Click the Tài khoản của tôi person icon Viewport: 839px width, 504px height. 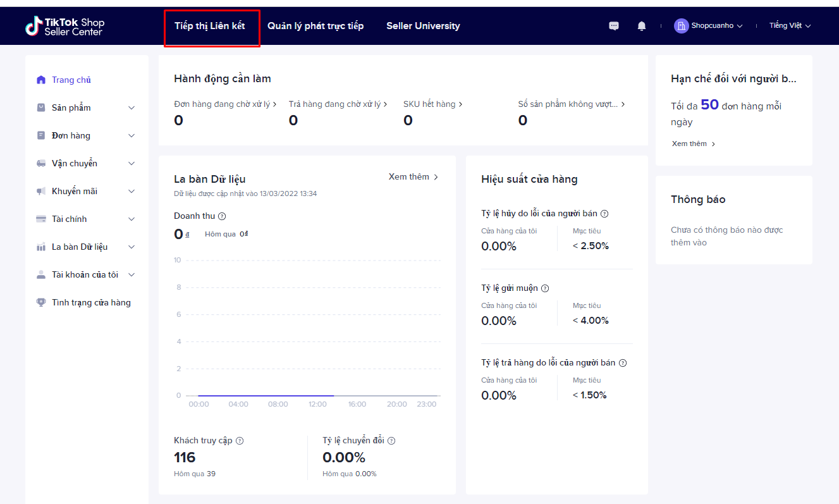41,274
